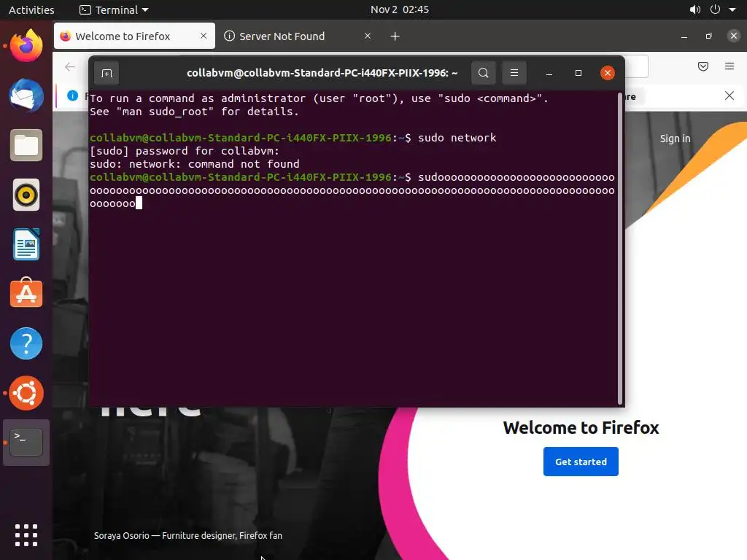Restore the Firefox window size
Viewport: 747px width, 560px height.
pos(708,36)
